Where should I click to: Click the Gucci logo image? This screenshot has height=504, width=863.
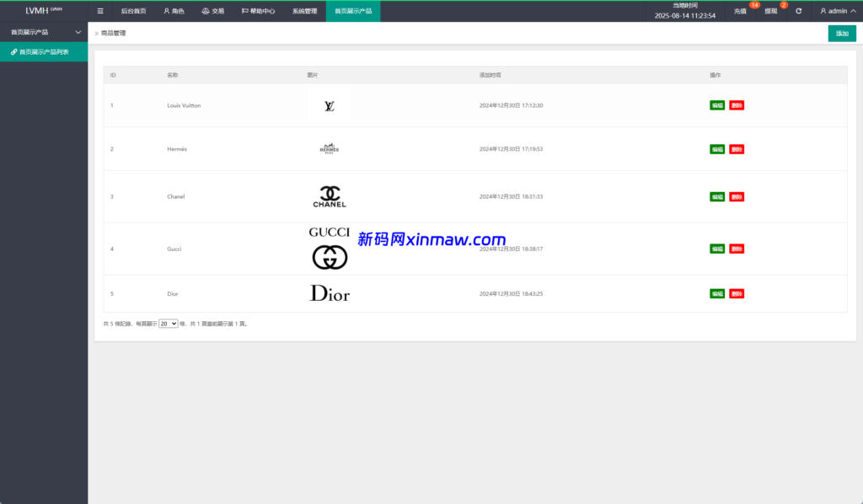click(x=330, y=249)
